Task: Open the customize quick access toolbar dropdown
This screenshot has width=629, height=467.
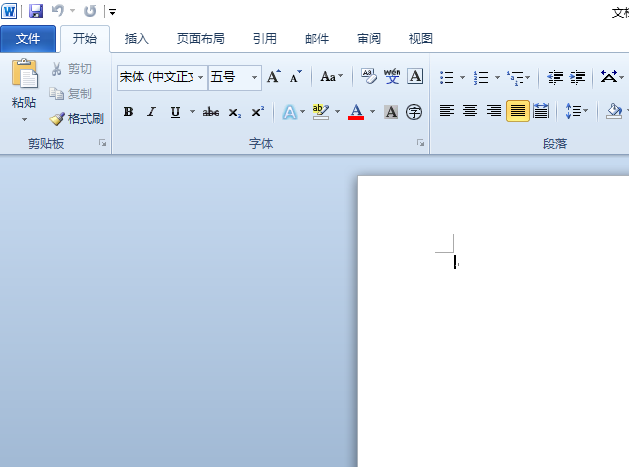Action: pyautogui.click(x=113, y=12)
